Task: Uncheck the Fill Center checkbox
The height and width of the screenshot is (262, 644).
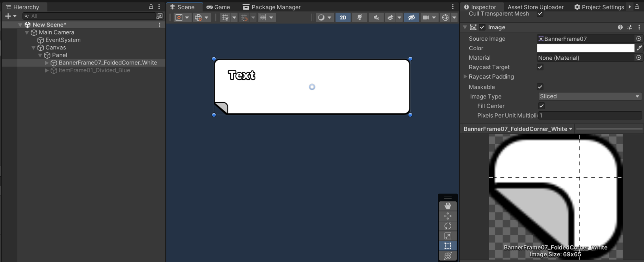Action: (541, 106)
